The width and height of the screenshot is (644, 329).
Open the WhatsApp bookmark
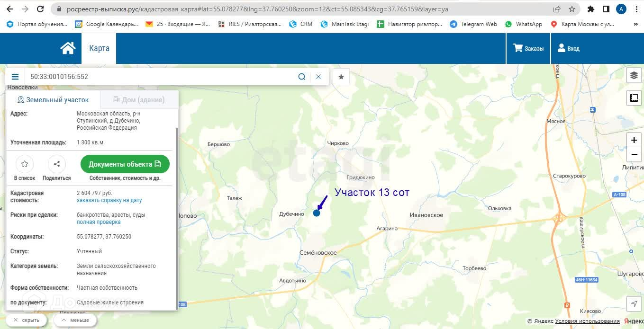point(524,24)
